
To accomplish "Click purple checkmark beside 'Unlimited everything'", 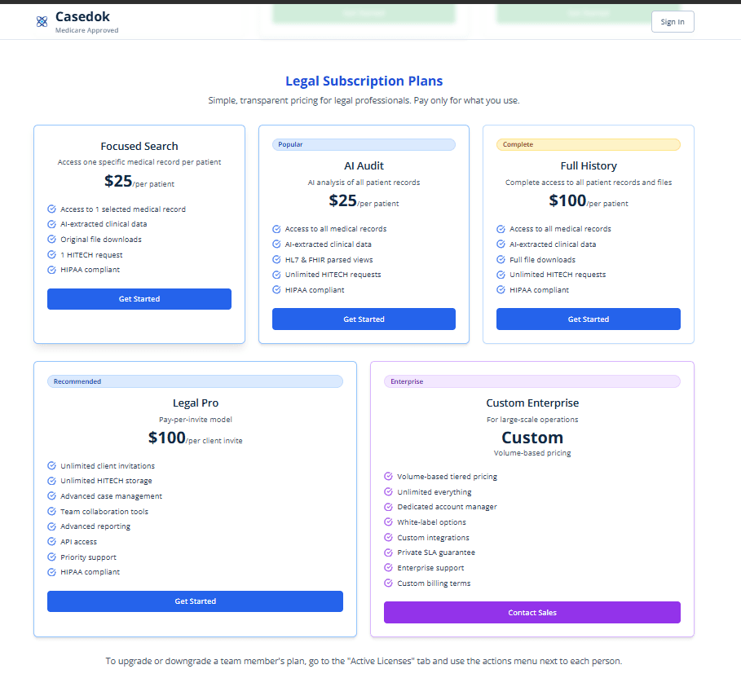I will point(389,491).
